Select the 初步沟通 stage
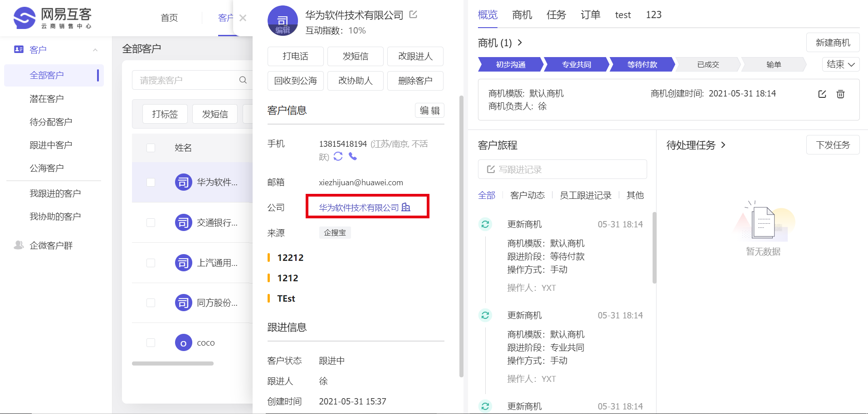Image resolution: width=868 pixels, height=414 pixels. 511,64
